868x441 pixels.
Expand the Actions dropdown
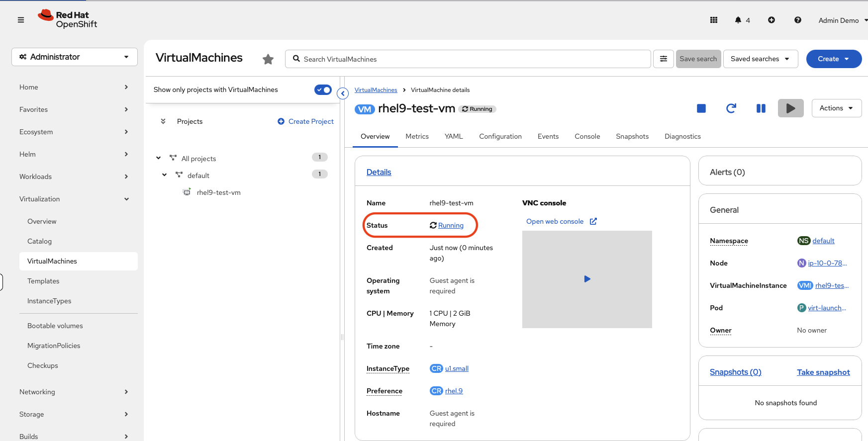pos(836,108)
